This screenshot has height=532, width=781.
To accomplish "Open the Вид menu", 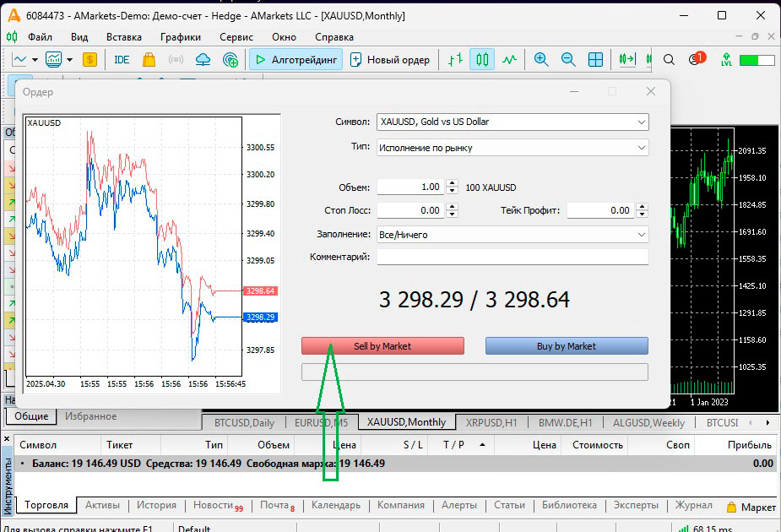I will tap(79, 37).
